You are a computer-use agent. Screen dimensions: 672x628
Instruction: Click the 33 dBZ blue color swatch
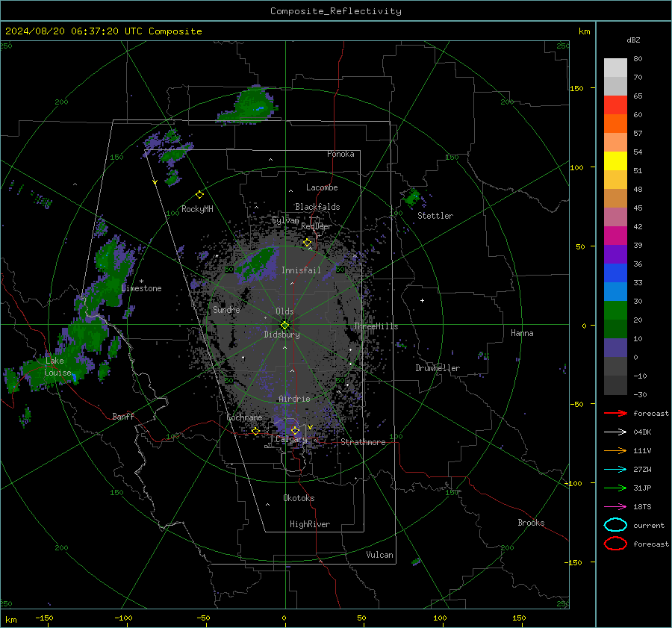point(615,291)
